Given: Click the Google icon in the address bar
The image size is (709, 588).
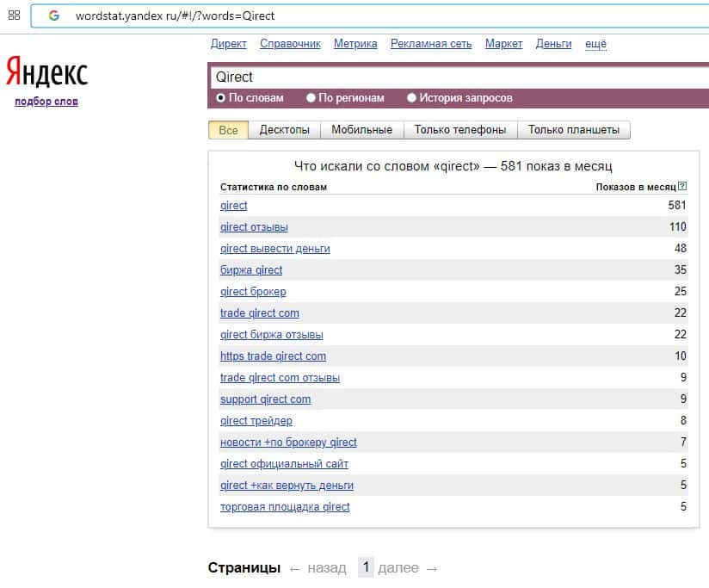Looking at the screenshot, I should pos(54,15).
